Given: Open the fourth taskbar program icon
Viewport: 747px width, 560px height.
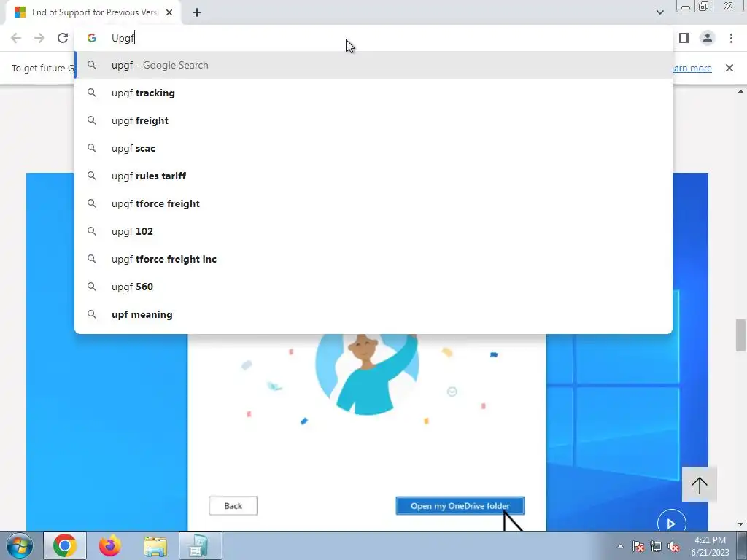Looking at the screenshot, I should pos(200,545).
